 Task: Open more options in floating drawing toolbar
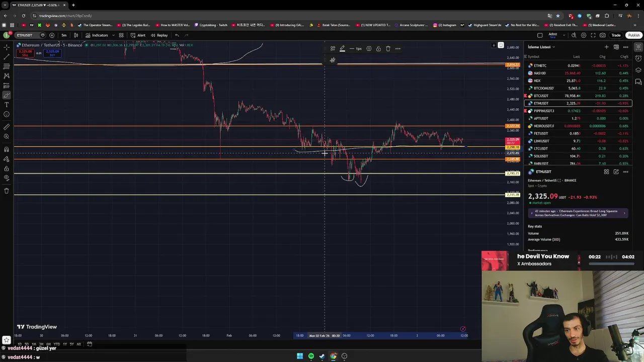click(x=397, y=49)
